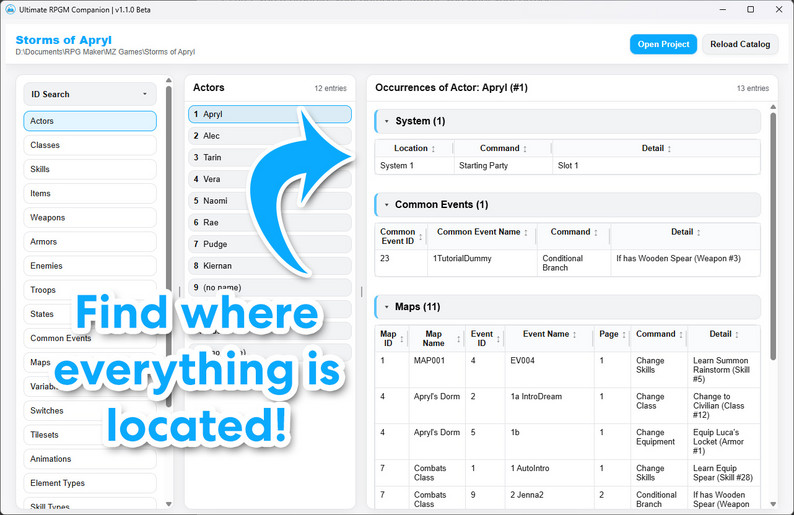Click the Reload Catalog button
The image size is (794, 515).
tap(740, 45)
